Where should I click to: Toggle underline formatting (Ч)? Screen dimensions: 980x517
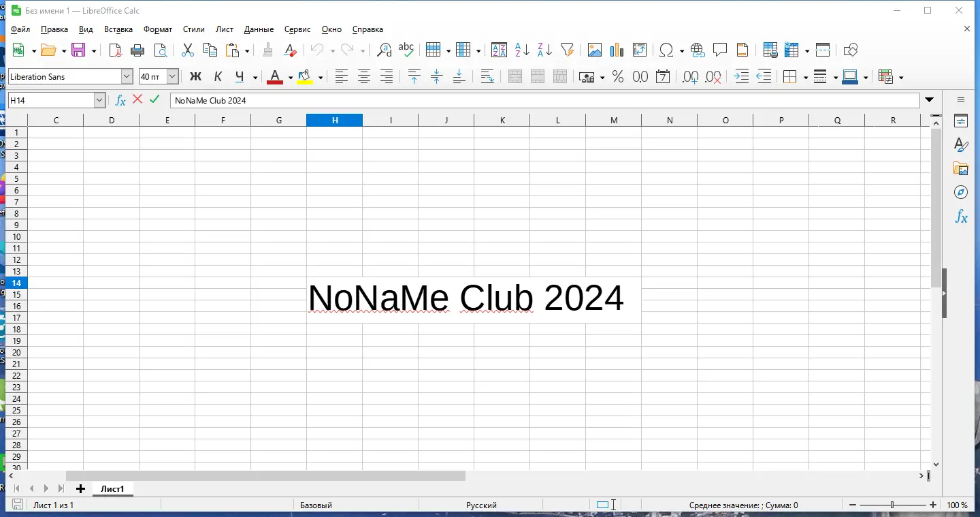tap(239, 77)
